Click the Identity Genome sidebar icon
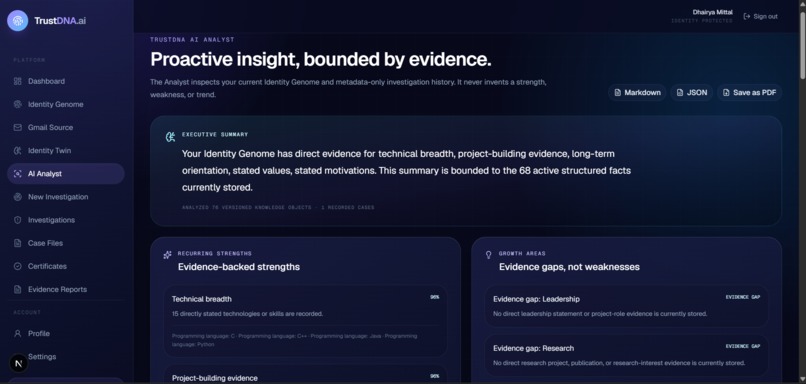This screenshot has width=806, height=384. 17,104
